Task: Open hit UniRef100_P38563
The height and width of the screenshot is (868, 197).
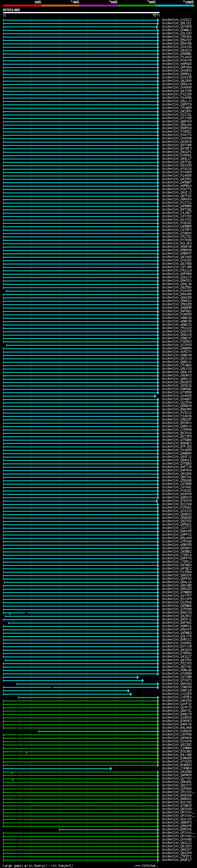Action: click(x=176, y=342)
